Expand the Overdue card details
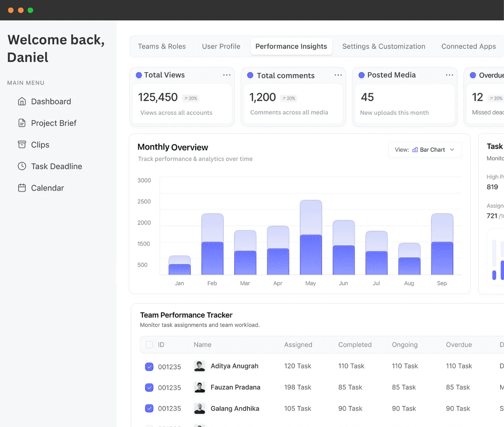The height and width of the screenshot is (427, 504). point(502,75)
